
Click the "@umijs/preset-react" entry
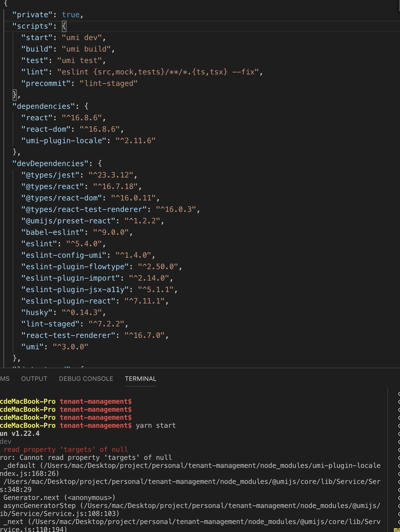click(x=68, y=221)
